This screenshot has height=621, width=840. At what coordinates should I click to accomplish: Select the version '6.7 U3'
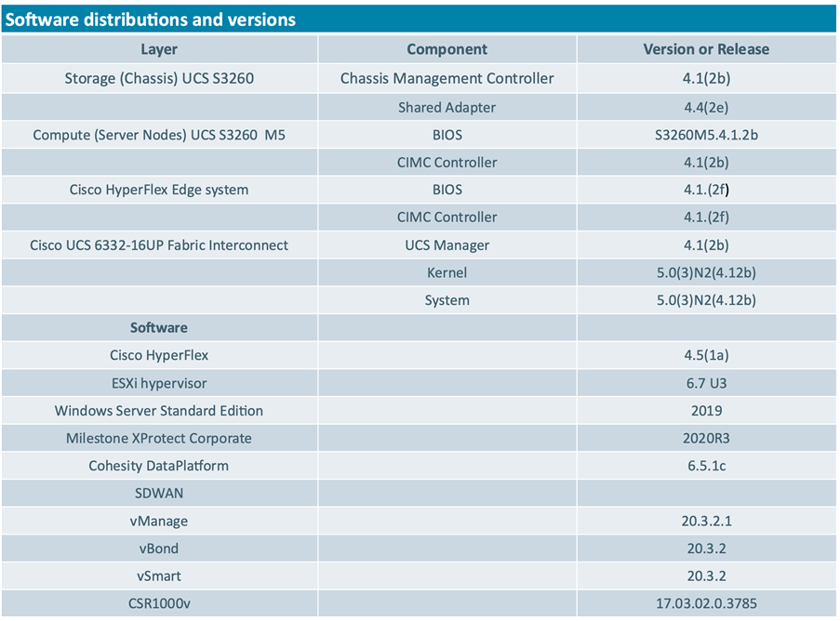click(x=706, y=383)
